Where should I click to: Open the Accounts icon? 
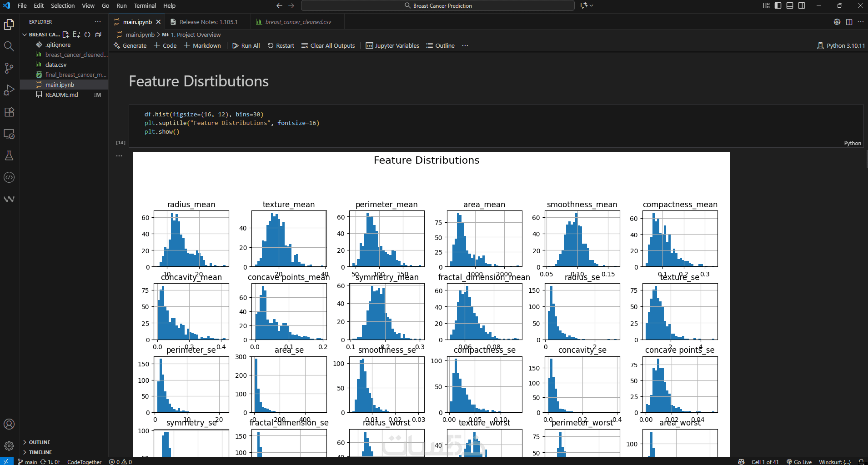[x=9, y=424]
